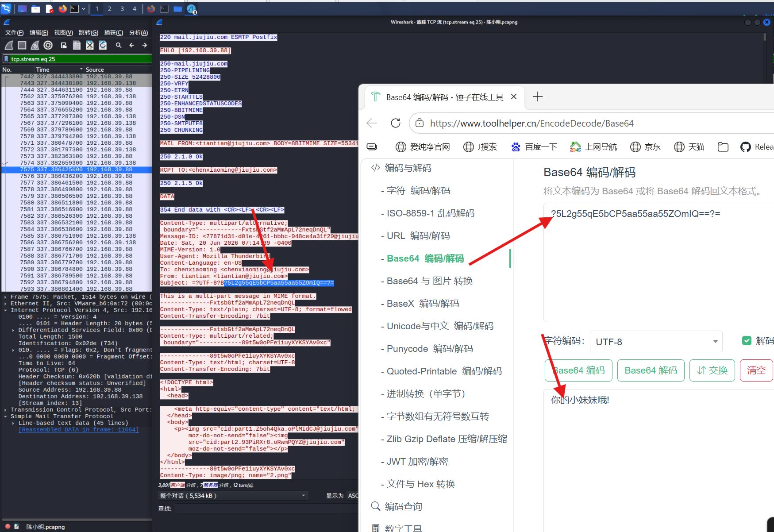Open the 整个对话 conversation dropdown
This screenshot has width=774, height=532.
[x=233, y=496]
